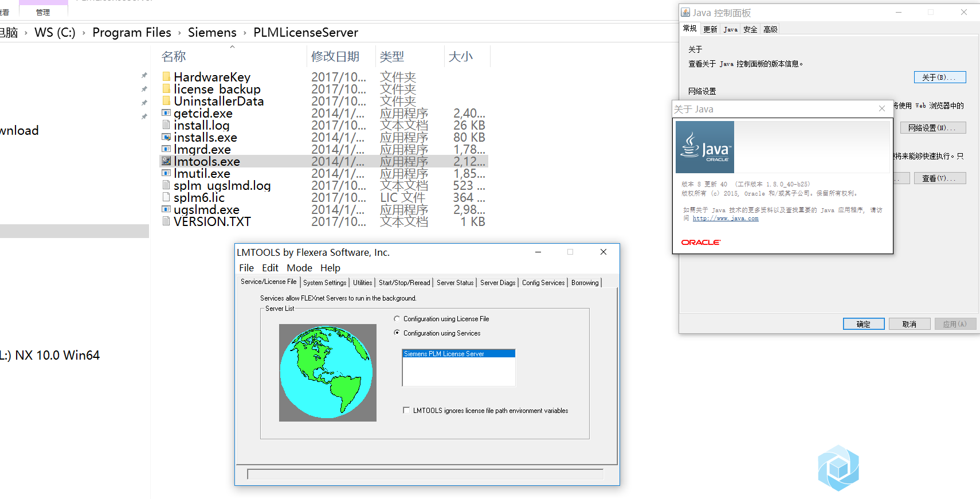Click the 网络设置(N)... button

932,128
